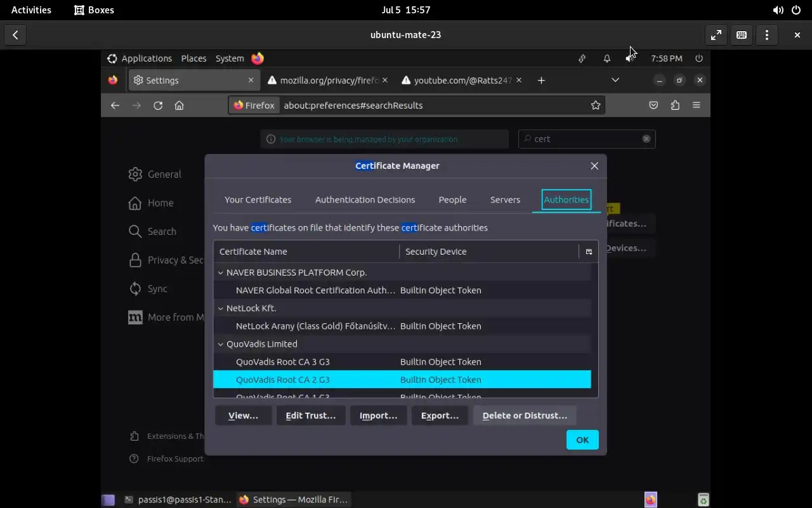Click Delete or Distrust... button
Viewport: 812px width, 508px height.
pos(525,415)
